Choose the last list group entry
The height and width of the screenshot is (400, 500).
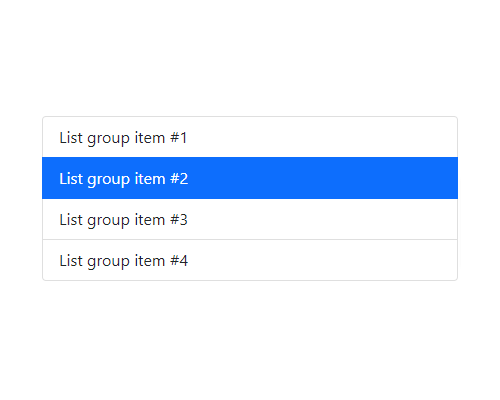point(250,260)
